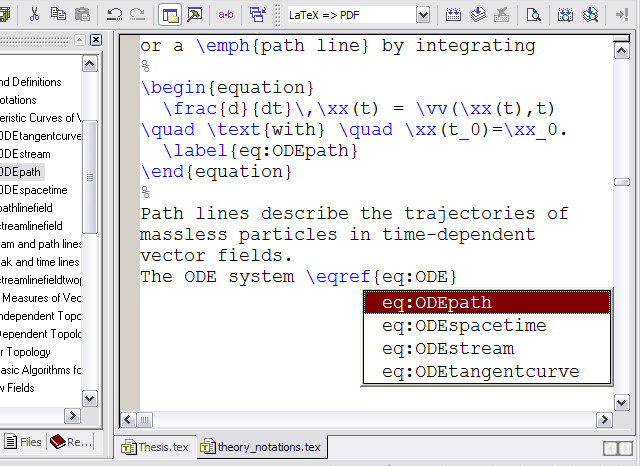The width and height of the screenshot is (640, 466).
Task: Click the Copy icon in toolbar
Action: [x=59, y=14]
